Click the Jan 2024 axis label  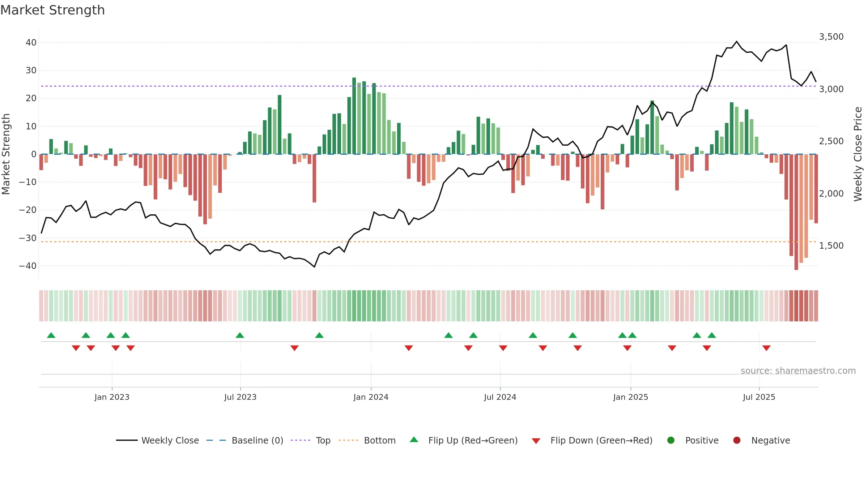click(x=371, y=397)
